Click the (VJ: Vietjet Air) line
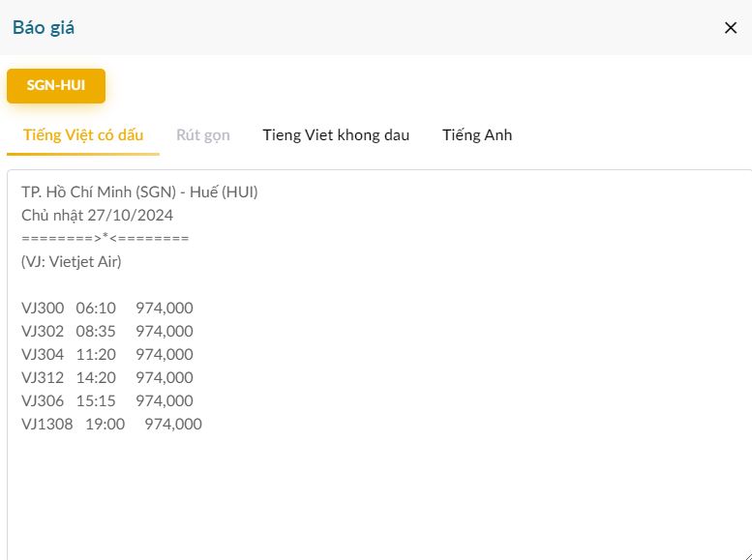752x560 pixels. click(x=72, y=262)
